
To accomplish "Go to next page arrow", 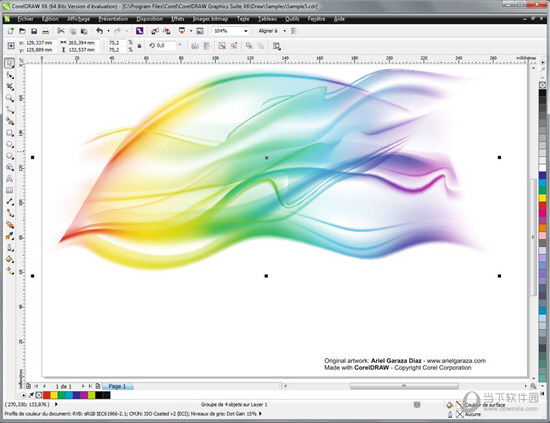I will click(83, 386).
